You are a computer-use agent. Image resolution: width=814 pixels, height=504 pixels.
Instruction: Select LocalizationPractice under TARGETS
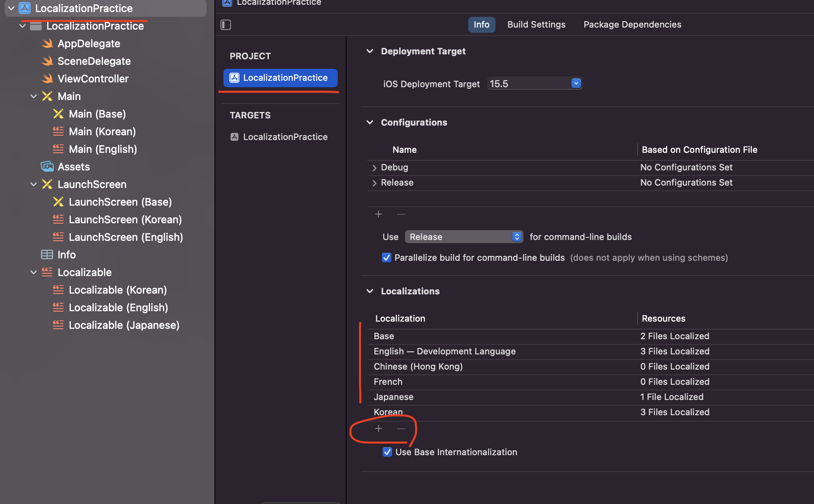coord(285,137)
